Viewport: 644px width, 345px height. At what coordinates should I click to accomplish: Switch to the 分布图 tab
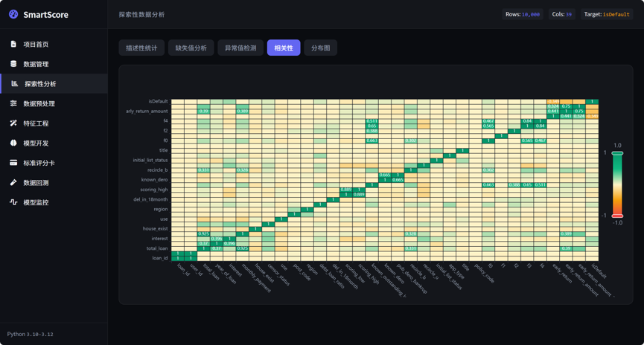320,48
